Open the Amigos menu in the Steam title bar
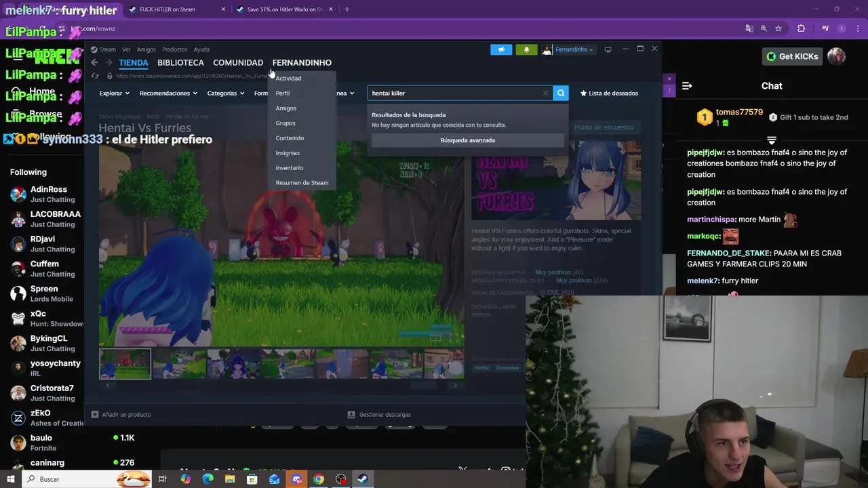 (x=146, y=49)
